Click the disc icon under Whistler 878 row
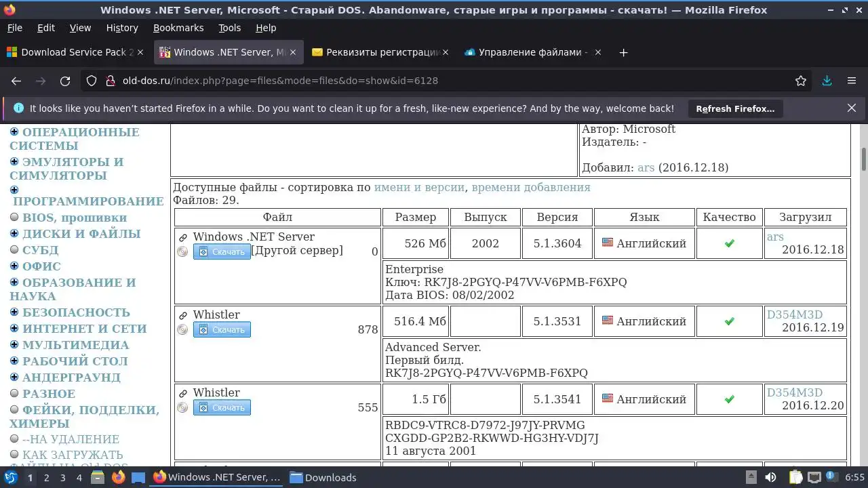Image resolution: width=868 pixels, height=488 pixels. pyautogui.click(x=182, y=330)
